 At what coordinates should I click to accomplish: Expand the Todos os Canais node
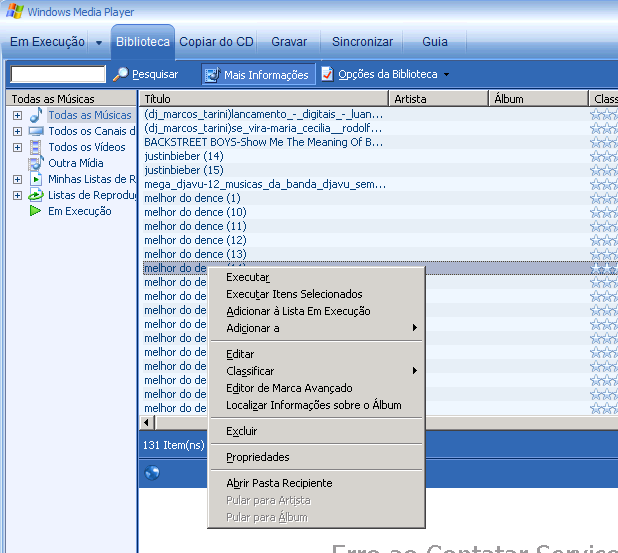[x=17, y=131]
